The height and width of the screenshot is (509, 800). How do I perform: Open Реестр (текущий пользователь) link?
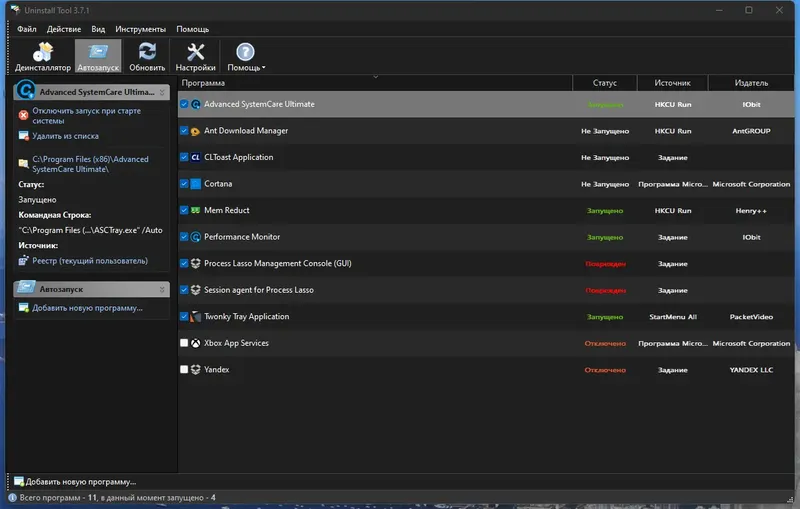click(x=90, y=261)
